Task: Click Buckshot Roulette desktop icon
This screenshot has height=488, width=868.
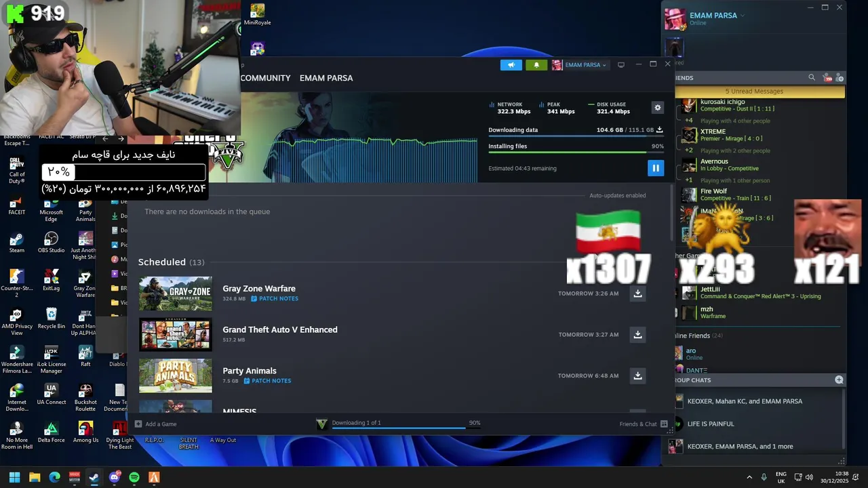Action: pyautogui.click(x=85, y=397)
